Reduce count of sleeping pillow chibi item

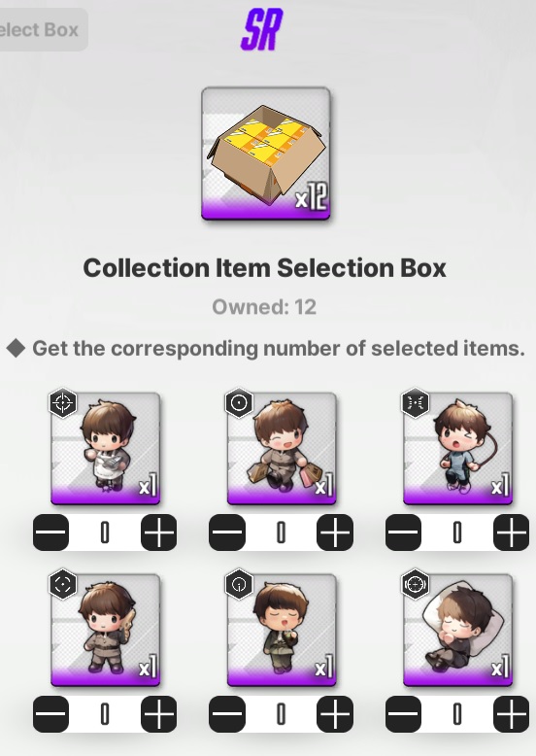click(403, 714)
